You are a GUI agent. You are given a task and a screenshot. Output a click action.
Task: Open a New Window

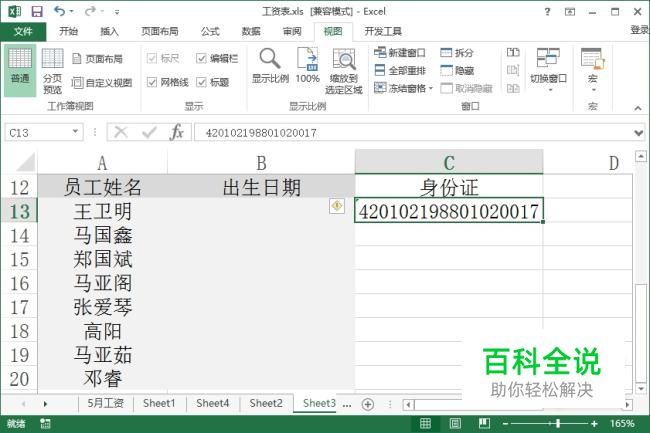[400, 53]
